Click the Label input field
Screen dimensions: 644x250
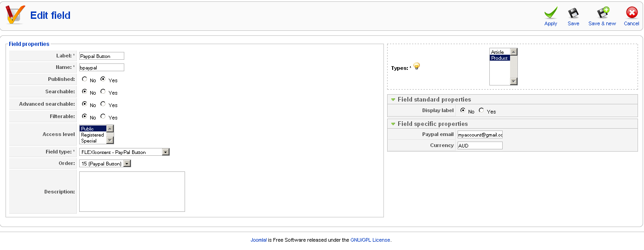point(102,56)
